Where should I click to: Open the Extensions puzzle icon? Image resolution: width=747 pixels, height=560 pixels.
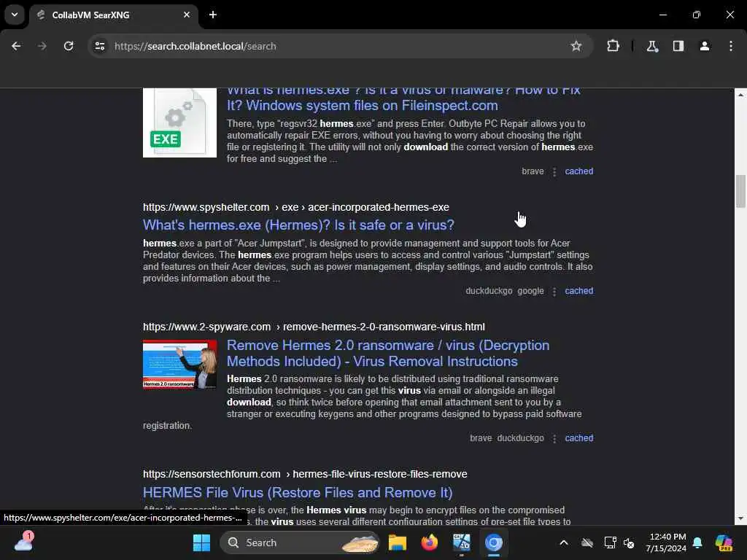pos(613,46)
